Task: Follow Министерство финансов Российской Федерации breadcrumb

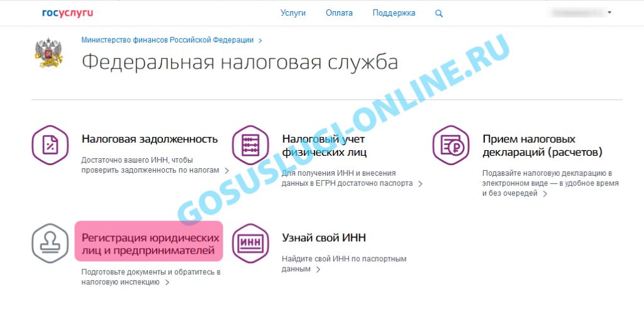Action: 167,40
